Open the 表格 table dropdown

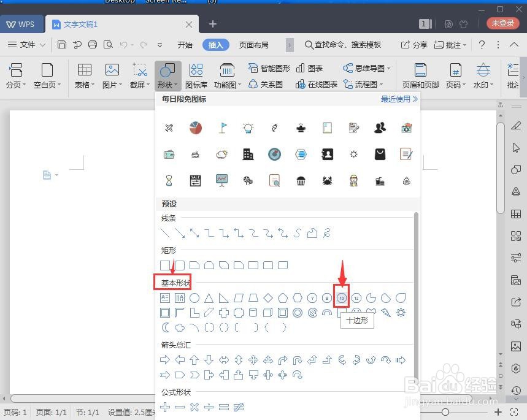85,76
